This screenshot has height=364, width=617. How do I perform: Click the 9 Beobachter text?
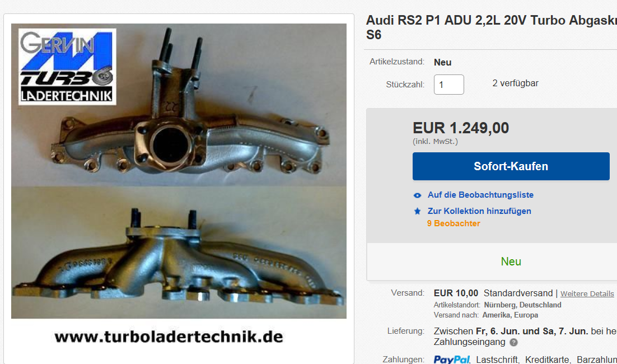click(454, 223)
